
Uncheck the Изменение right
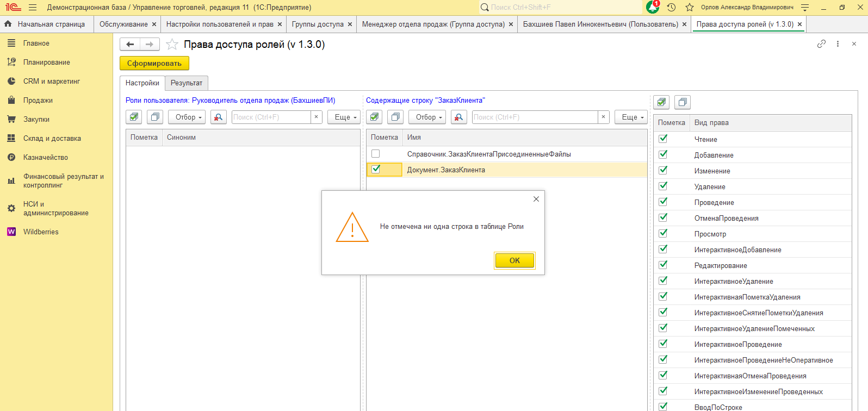pos(663,170)
